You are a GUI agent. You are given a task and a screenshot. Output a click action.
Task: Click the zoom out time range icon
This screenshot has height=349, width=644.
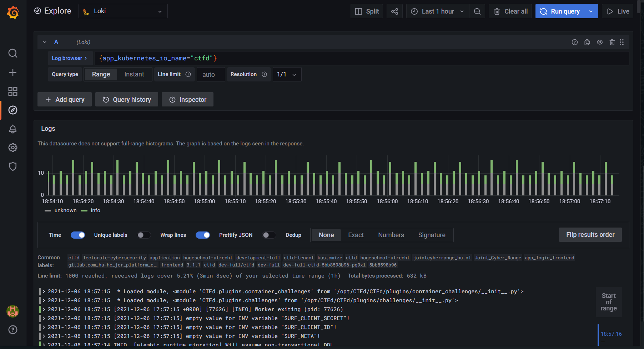click(x=477, y=11)
